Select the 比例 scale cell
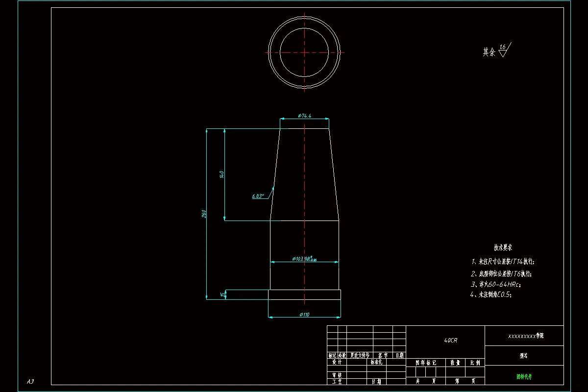Viewport: 588px width, 392px height. pos(474,363)
